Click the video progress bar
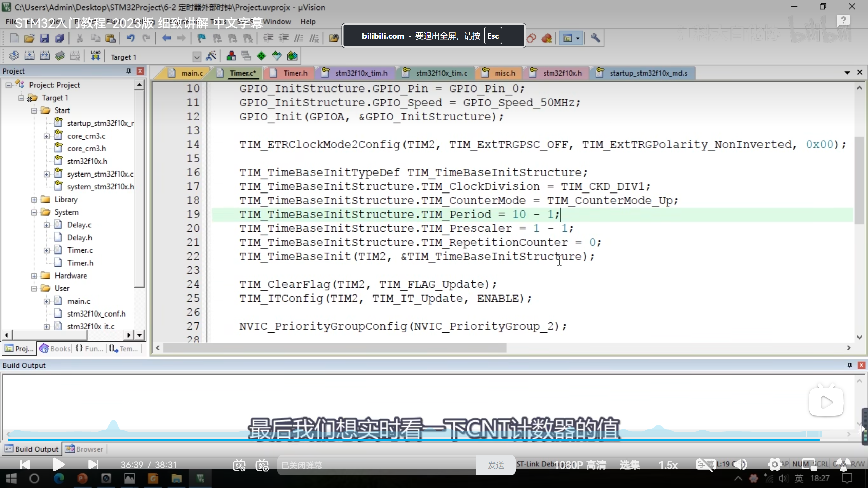This screenshot has height=488, width=868. [x=407, y=440]
